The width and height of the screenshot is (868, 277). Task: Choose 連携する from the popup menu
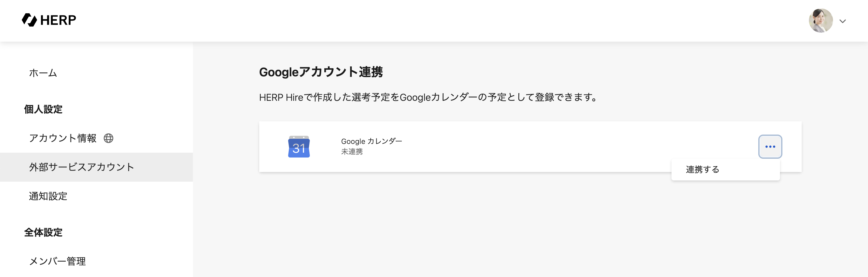point(703,169)
